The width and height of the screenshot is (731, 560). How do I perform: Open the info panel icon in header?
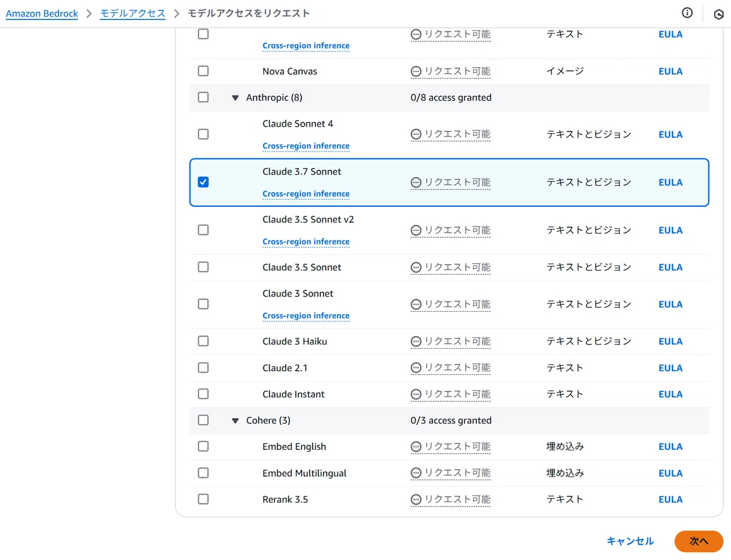[x=687, y=13]
